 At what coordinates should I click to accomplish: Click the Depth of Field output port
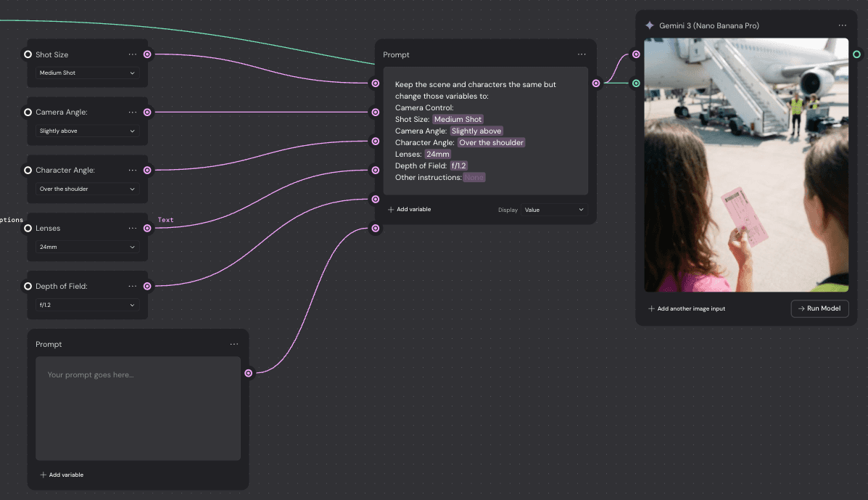(x=147, y=286)
